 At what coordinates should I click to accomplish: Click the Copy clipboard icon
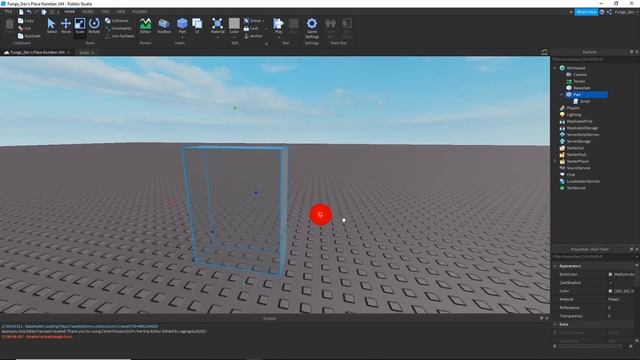[21, 20]
